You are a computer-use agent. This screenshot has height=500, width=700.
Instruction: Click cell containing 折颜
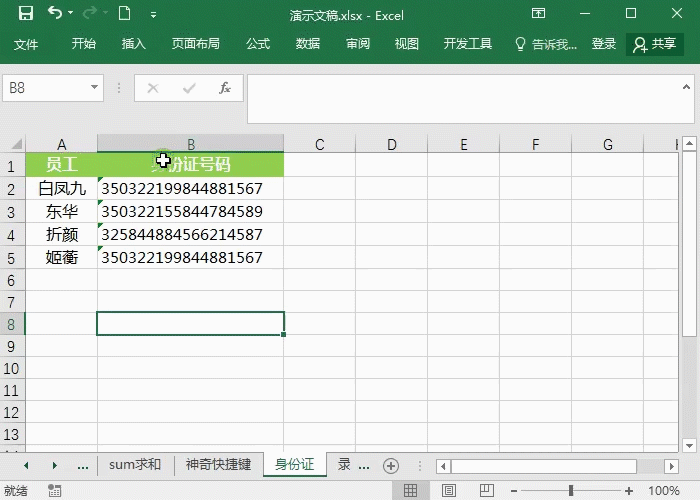point(62,234)
